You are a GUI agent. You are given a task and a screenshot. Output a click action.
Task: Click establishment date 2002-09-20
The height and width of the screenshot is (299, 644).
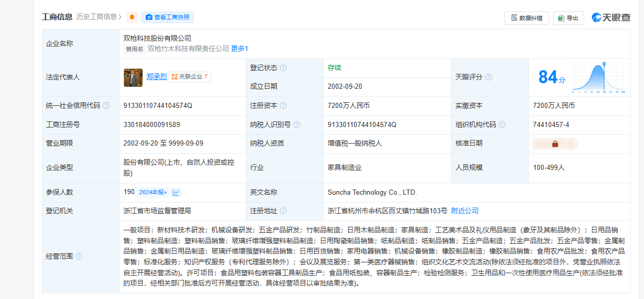click(345, 86)
